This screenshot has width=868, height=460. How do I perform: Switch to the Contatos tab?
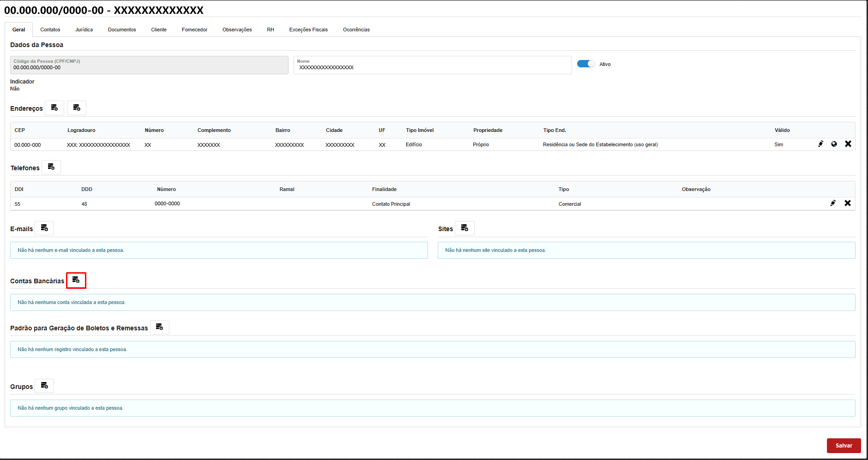pyautogui.click(x=50, y=30)
